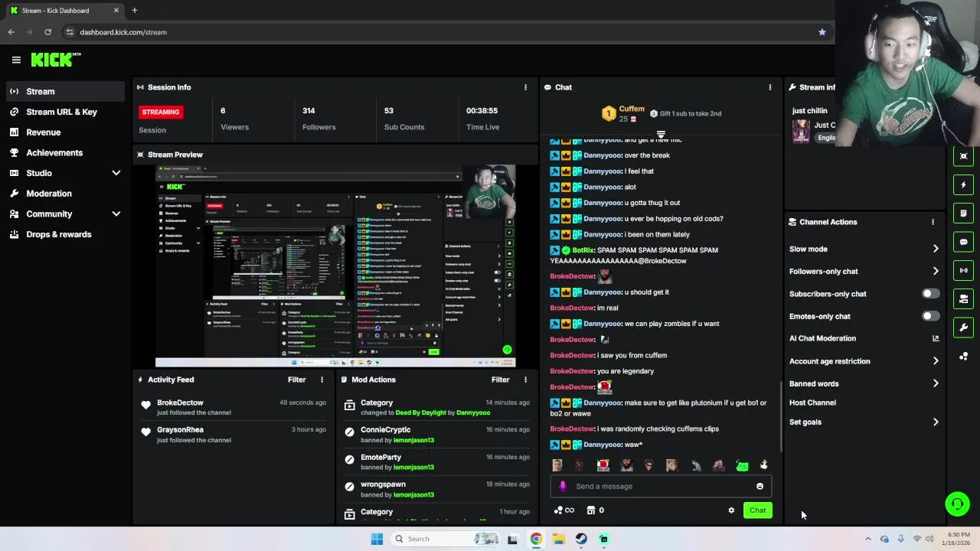Filter the Mod Actions list
Viewport: 980px width, 551px height.
[500, 380]
